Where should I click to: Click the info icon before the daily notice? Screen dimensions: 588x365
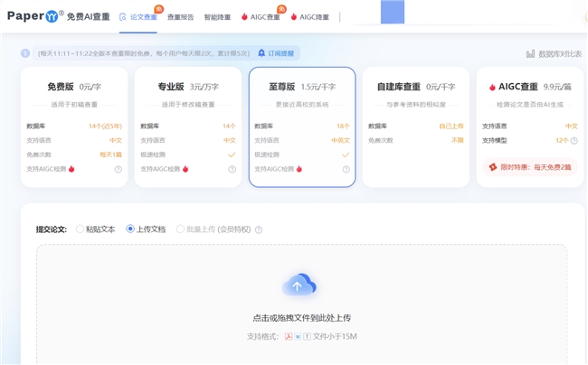pyautogui.click(x=27, y=53)
